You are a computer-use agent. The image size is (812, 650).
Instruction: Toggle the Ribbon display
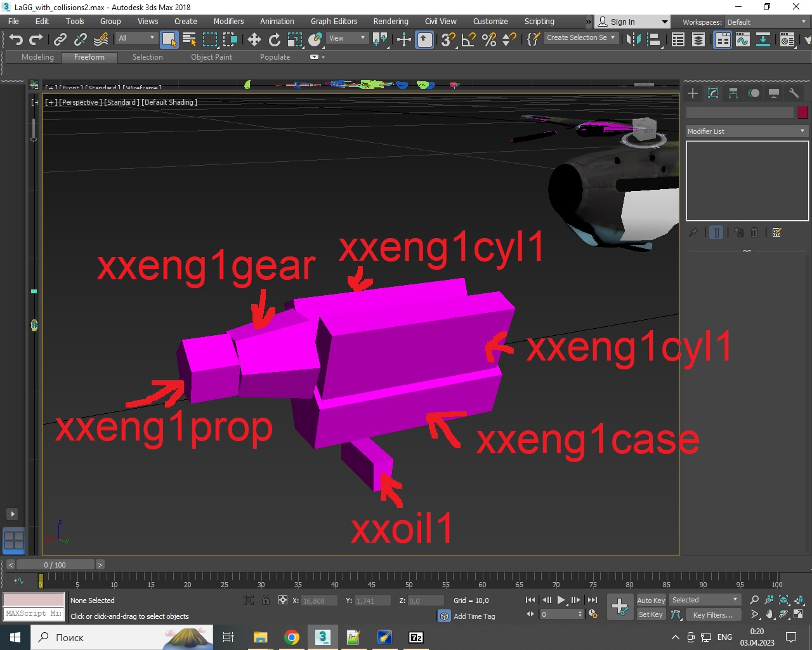[723, 39]
